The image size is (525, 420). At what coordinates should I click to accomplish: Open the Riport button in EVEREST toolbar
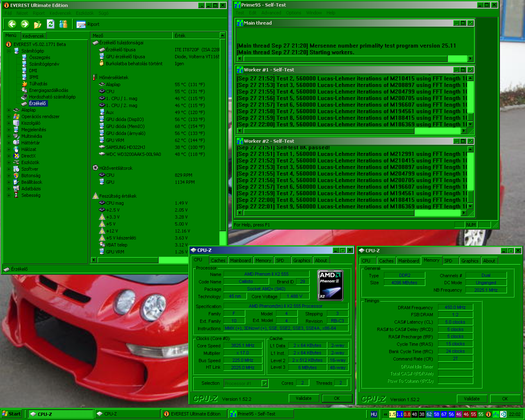[x=88, y=25]
